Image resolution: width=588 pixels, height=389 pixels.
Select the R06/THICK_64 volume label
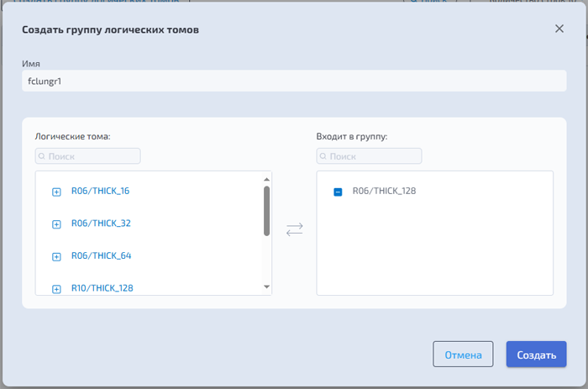pyautogui.click(x=102, y=255)
